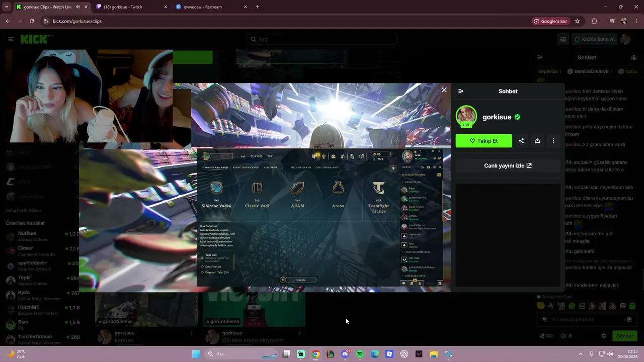The height and width of the screenshot is (362, 644).
Task: Mute the Kick tab audio icon
Action: pos(78,7)
